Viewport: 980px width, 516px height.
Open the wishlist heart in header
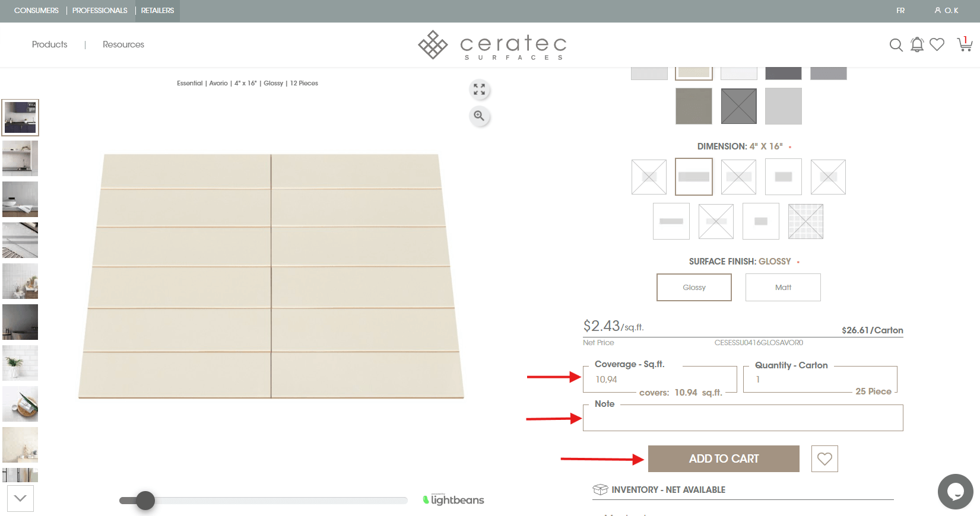click(x=937, y=44)
